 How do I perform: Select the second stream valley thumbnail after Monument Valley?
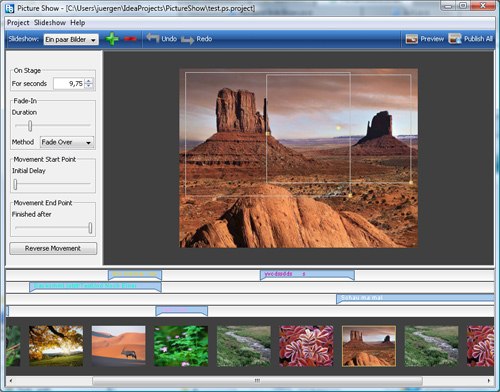click(431, 346)
